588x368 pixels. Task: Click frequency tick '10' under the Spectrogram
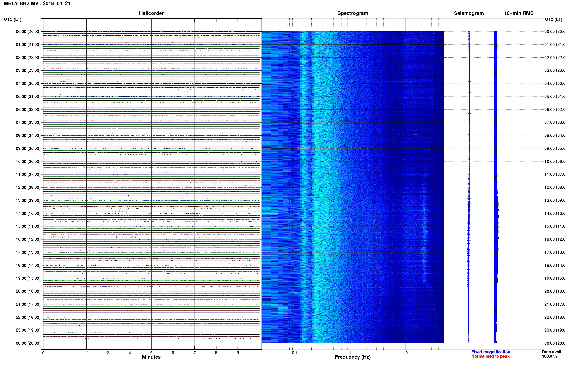(x=405, y=353)
